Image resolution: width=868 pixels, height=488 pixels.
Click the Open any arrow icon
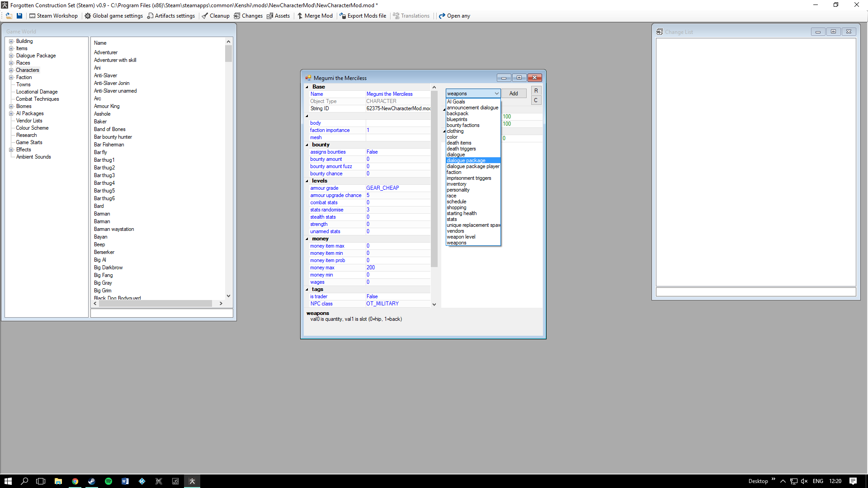442,16
